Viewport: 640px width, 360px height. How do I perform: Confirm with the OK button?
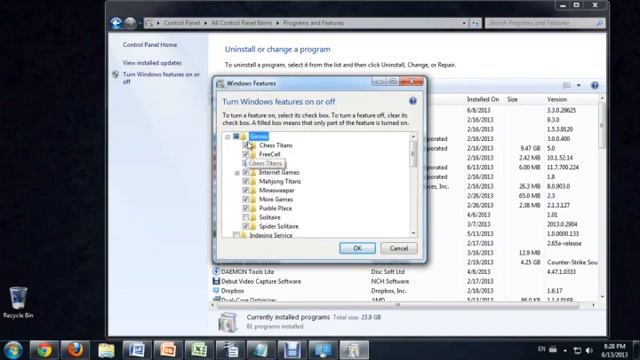[357, 248]
